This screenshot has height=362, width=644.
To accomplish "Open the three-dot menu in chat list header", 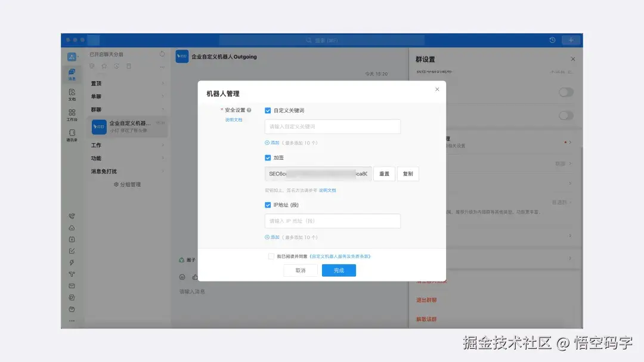I will [162, 67].
